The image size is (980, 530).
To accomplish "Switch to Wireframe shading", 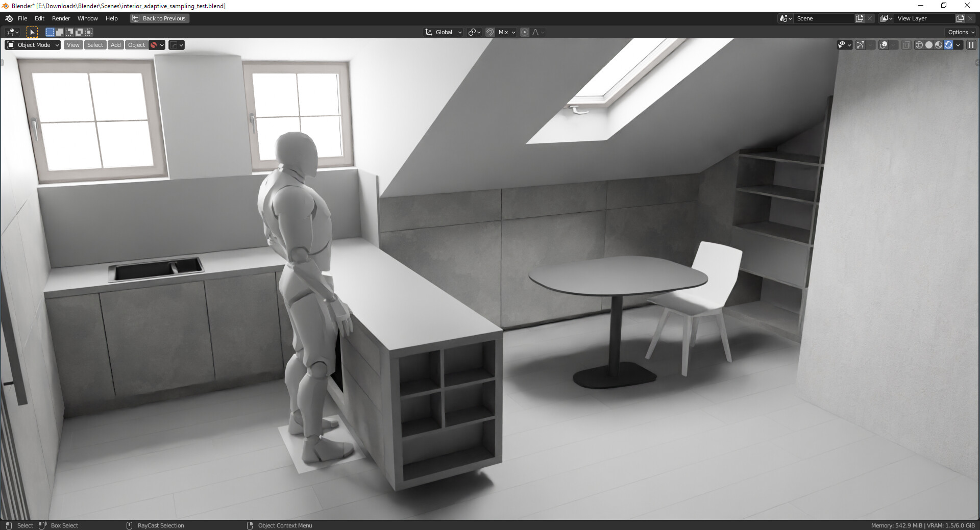I will tap(919, 45).
